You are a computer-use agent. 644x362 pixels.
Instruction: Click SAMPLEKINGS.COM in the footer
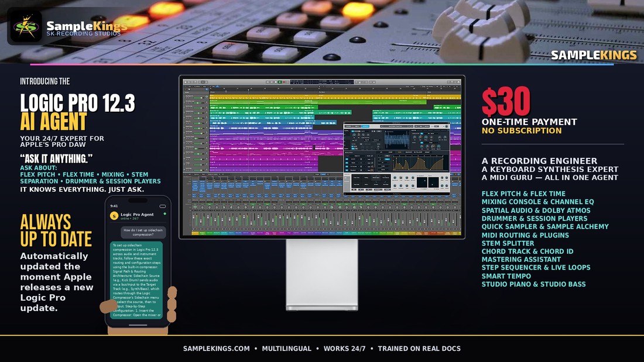(x=217, y=349)
